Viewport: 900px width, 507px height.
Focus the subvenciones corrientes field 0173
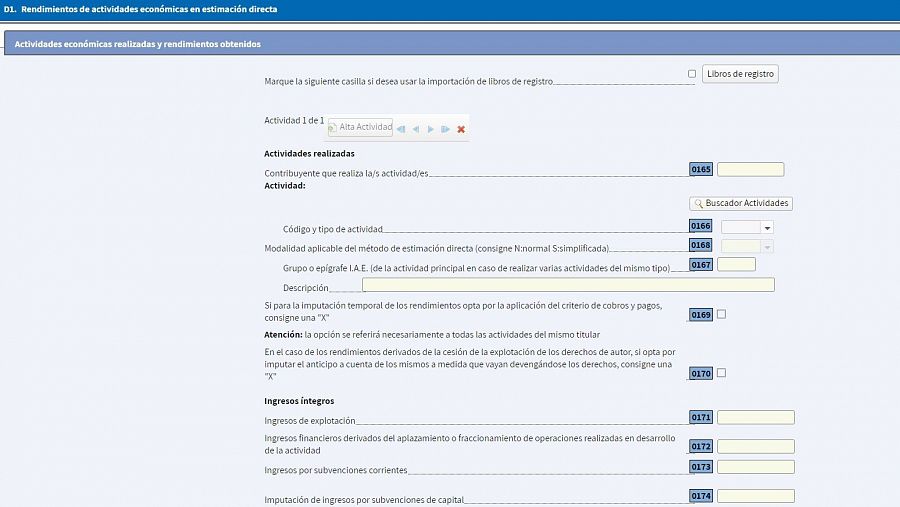(x=755, y=467)
